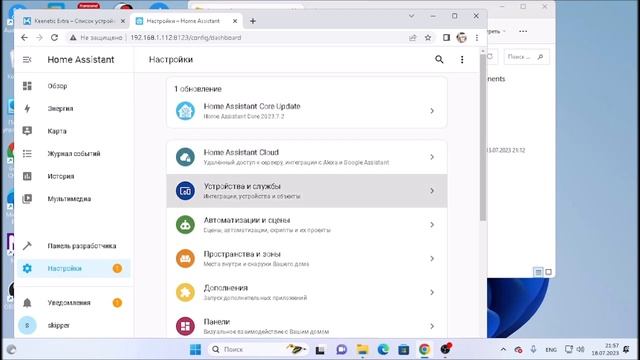Open the Windows Start button

[196, 349]
